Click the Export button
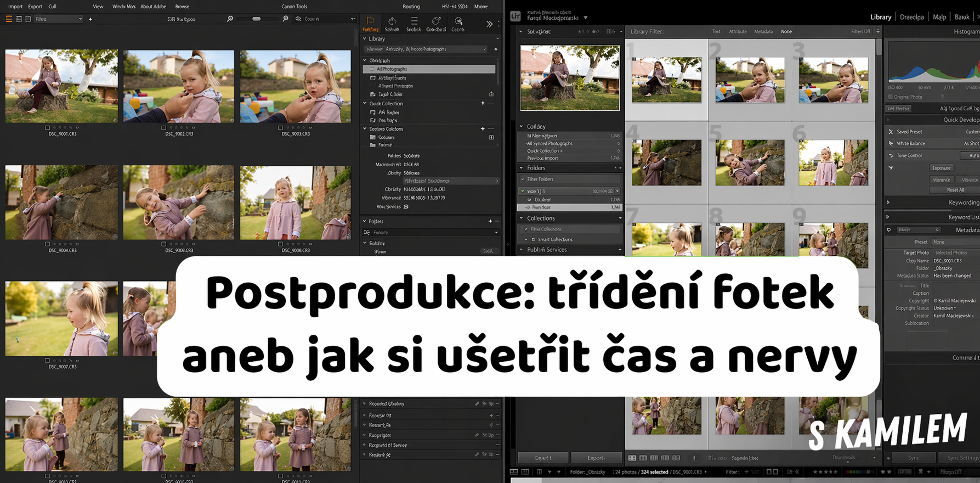This screenshot has height=483, width=980. click(596, 458)
